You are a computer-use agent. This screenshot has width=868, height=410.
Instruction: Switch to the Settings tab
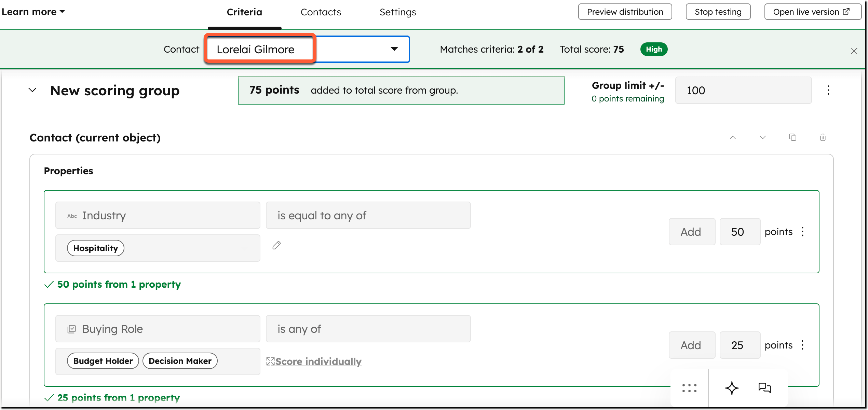coord(397,12)
